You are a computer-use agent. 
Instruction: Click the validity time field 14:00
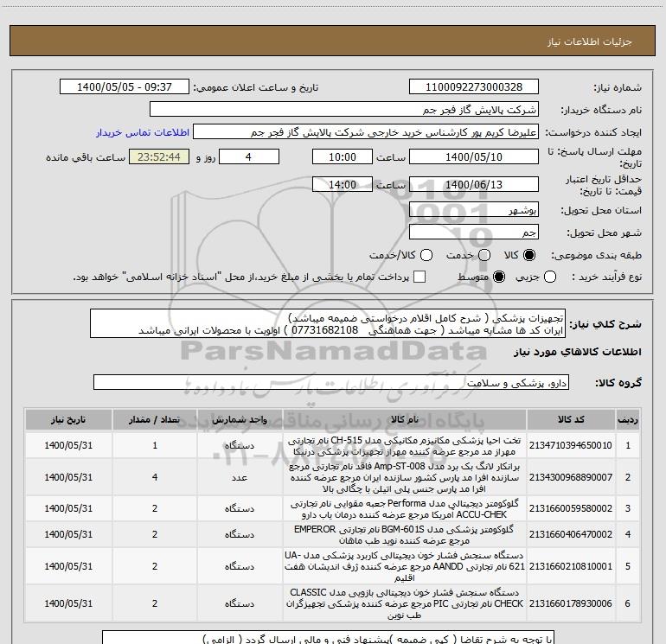343,184
